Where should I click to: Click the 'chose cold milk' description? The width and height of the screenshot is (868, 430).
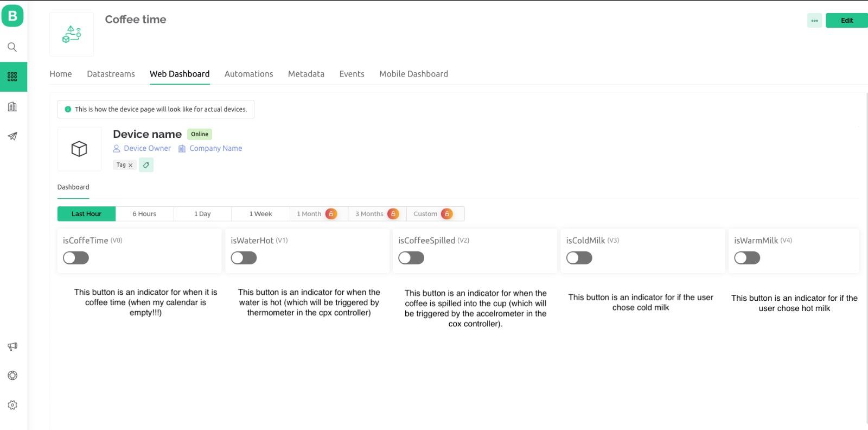tap(641, 302)
